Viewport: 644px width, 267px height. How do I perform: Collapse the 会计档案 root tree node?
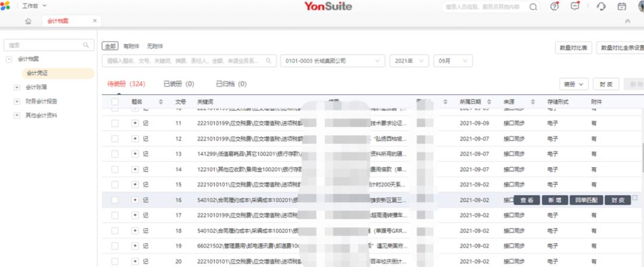click(x=9, y=60)
